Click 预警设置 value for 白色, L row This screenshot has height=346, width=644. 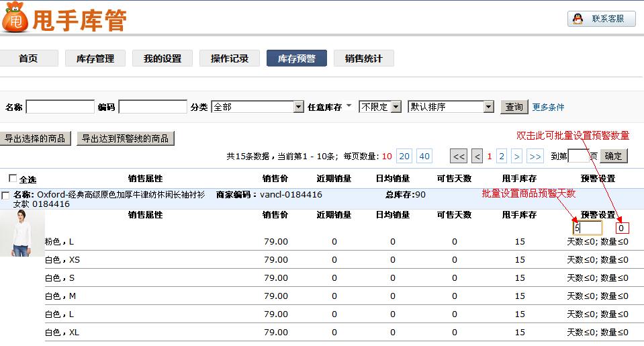598,314
